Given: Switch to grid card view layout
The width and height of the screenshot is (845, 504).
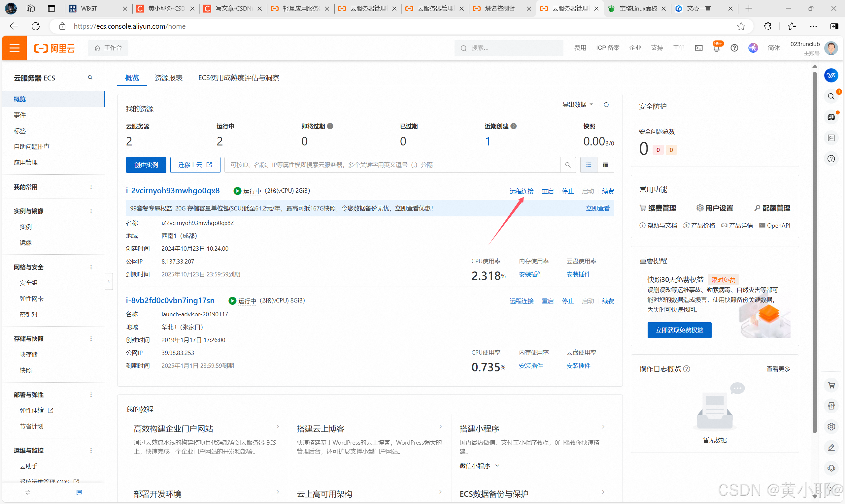Looking at the screenshot, I should pyautogui.click(x=605, y=165).
